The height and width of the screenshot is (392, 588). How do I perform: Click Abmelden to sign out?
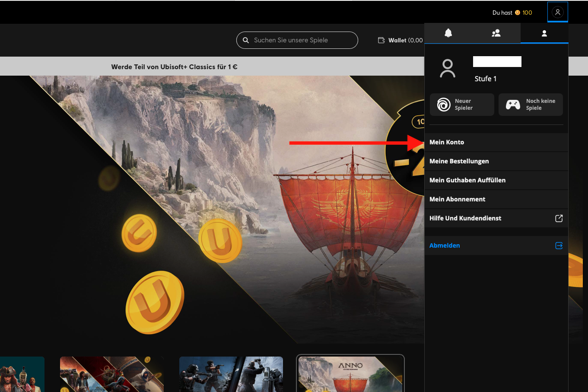[x=496, y=245]
